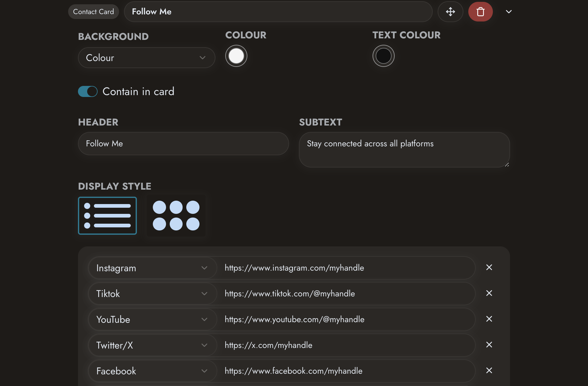Delete the Follow Me card with trash icon

pyautogui.click(x=480, y=12)
